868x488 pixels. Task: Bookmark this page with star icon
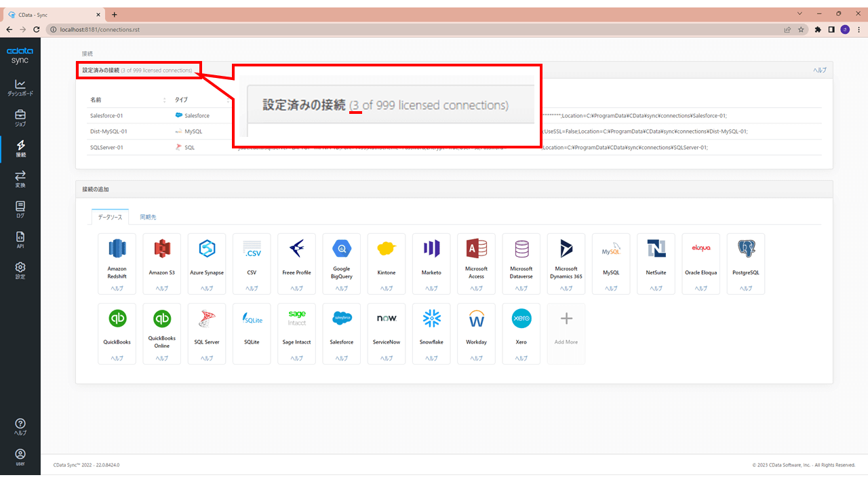(x=801, y=29)
